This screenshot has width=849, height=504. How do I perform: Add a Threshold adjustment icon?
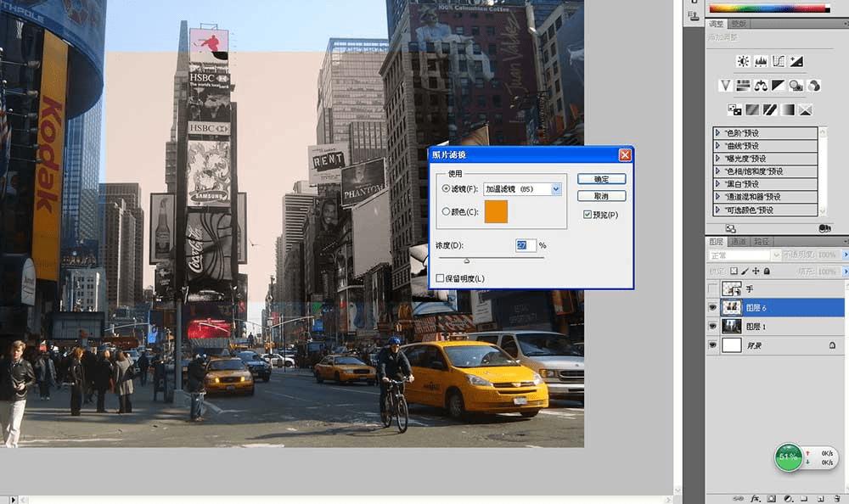(x=770, y=110)
